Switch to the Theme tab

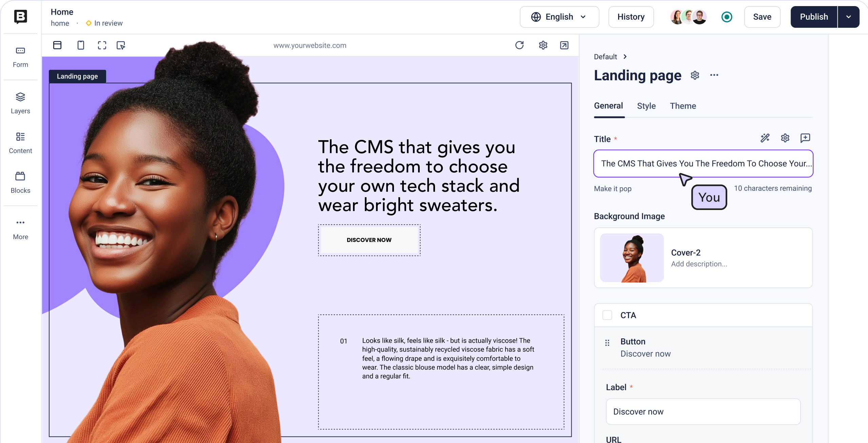point(683,106)
